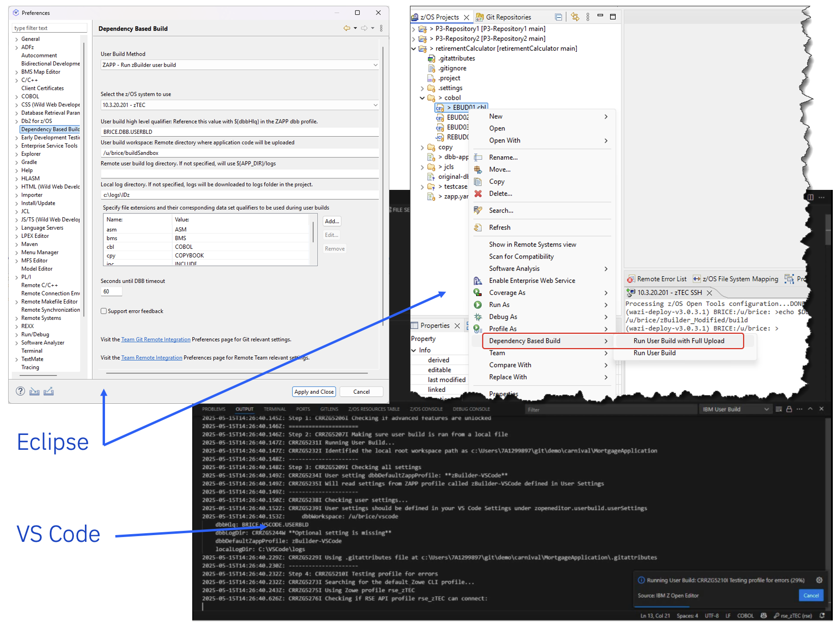Click Apply and Close button
840x632 pixels.
[x=314, y=392]
